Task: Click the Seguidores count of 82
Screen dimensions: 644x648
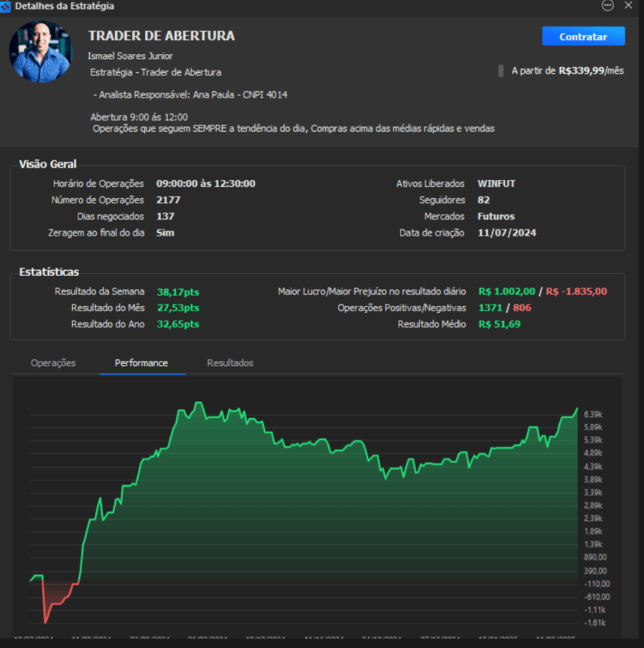Action: (x=483, y=200)
